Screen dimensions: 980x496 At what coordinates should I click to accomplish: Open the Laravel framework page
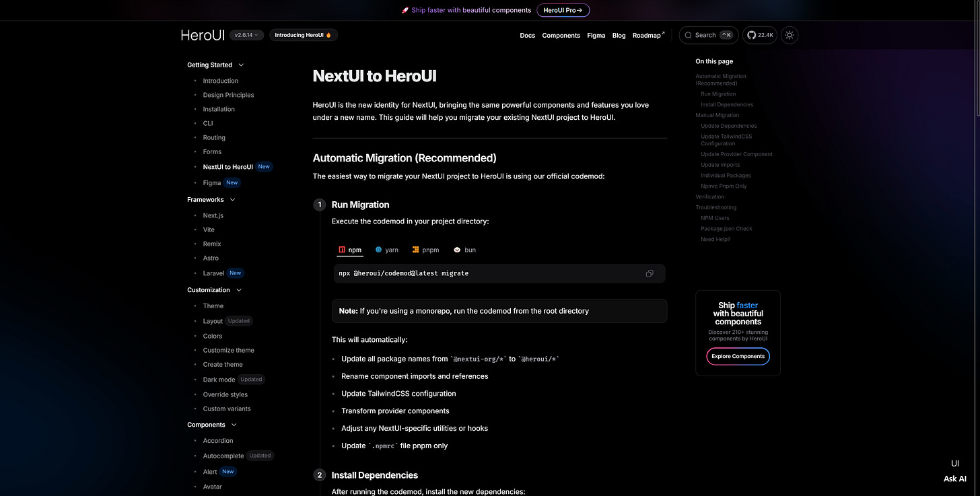(x=213, y=273)
